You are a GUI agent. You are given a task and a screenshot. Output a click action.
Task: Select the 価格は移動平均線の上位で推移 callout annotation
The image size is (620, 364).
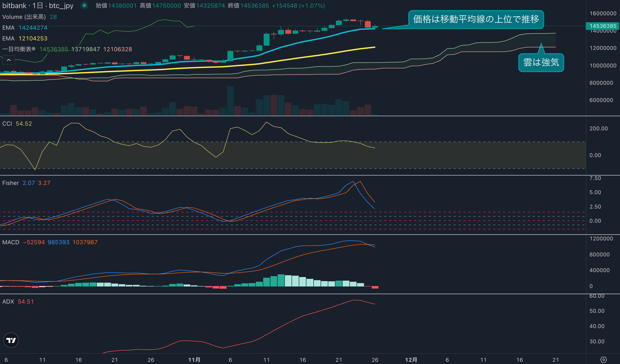point(476,19)
